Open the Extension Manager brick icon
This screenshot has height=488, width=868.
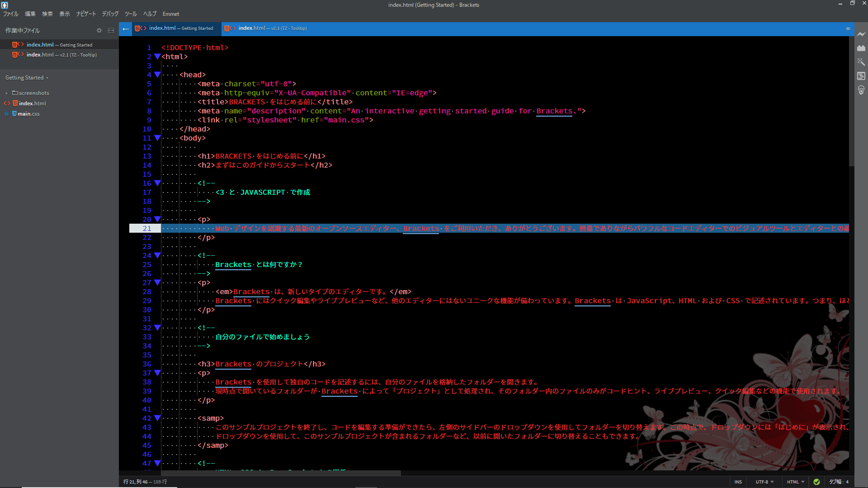[861, 48]
